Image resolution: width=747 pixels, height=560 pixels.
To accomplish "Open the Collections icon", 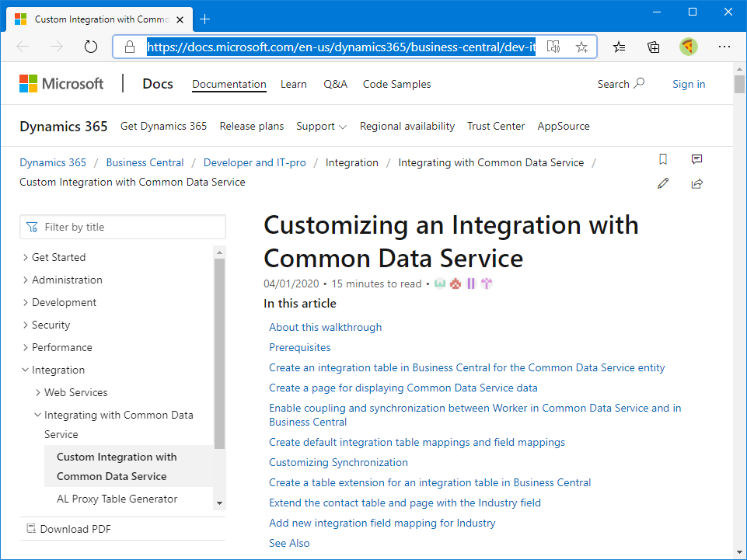I will tap(654, 47).
